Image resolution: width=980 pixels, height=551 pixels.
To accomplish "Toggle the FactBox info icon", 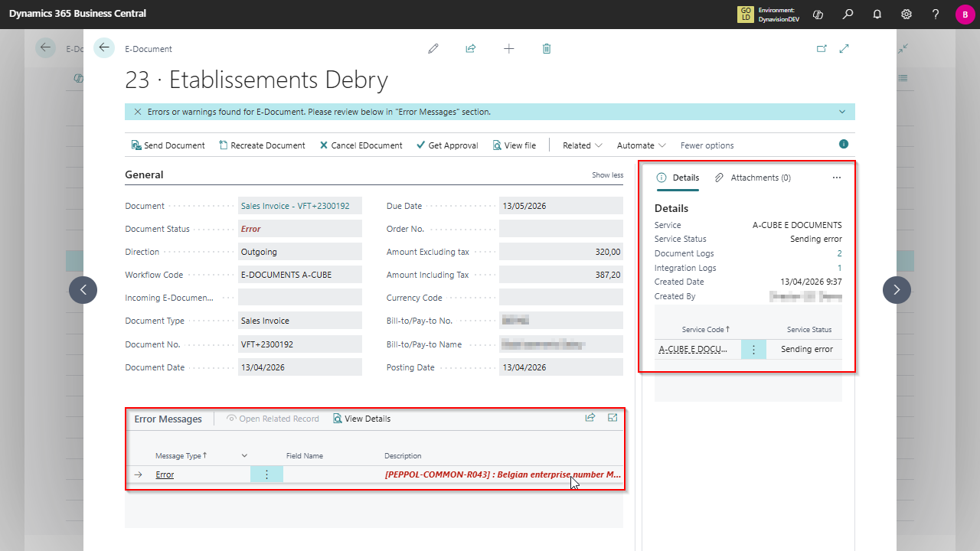I will click(844, 144).
